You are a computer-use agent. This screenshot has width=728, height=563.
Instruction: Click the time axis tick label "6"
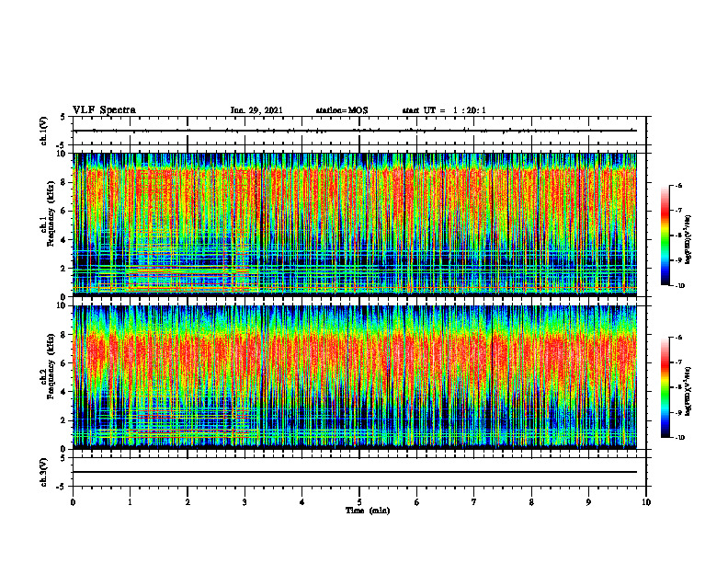417,502
